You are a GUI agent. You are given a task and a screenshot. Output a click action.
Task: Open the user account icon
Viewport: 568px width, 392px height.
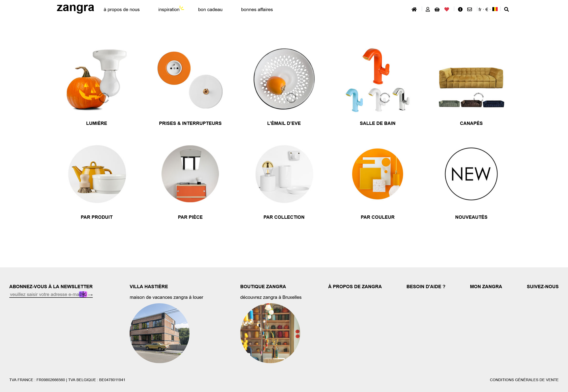click(428, 9)
